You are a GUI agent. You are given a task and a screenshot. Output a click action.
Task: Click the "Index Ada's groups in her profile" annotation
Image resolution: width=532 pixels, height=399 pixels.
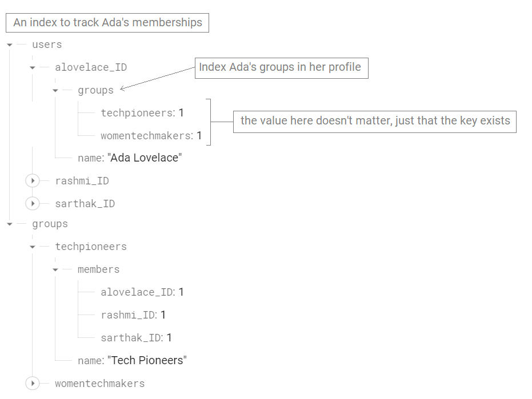pos(281,67)
